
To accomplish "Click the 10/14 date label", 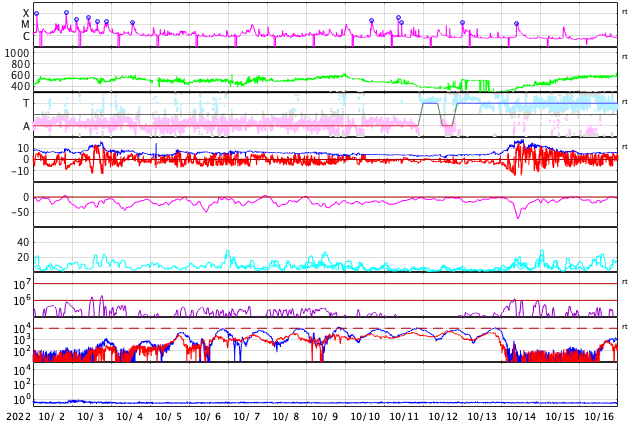I will point(521,417).
